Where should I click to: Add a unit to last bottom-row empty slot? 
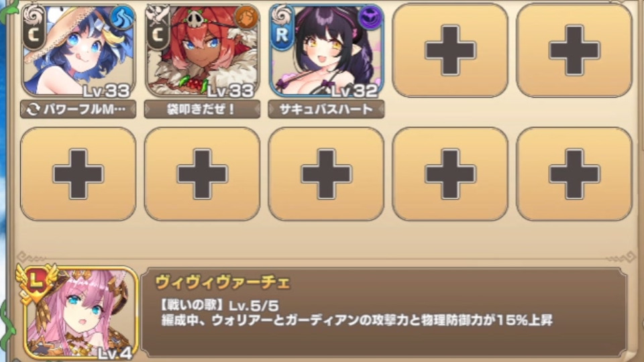click(x=574, y=174)
